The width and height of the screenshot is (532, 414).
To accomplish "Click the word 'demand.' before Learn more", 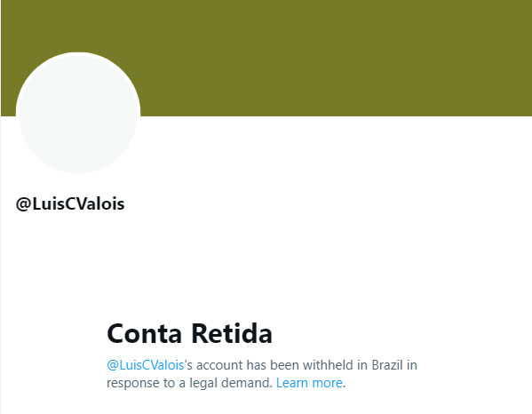I will tap(247, 383).
